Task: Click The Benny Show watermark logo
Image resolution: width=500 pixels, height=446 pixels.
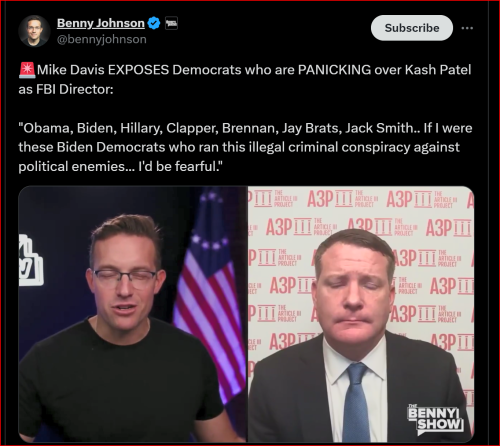Action: coord(436,420)
